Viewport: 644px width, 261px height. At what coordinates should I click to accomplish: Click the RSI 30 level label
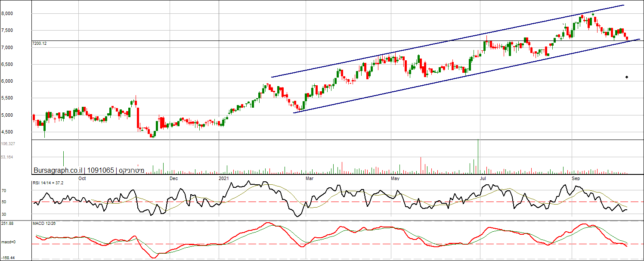pyautogui.click(x=4, y=214)
